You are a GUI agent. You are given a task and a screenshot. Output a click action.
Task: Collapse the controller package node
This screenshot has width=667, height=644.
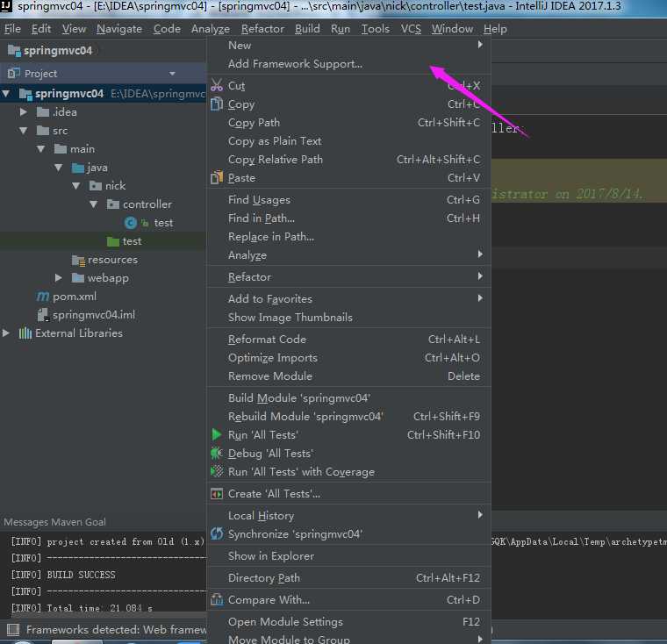point(94,204)
